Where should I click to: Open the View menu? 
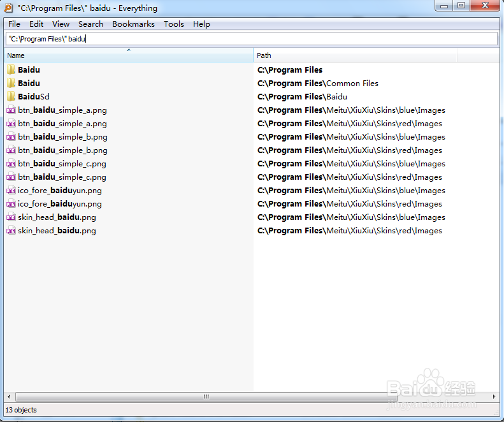[61, 24]
